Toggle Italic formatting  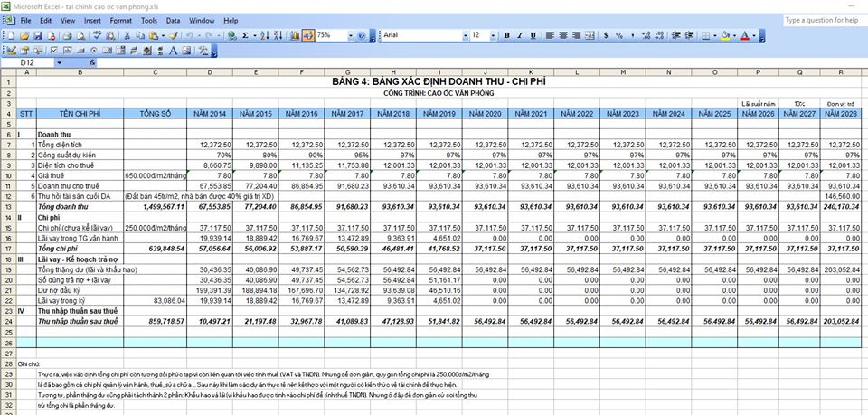click(521, 35)
